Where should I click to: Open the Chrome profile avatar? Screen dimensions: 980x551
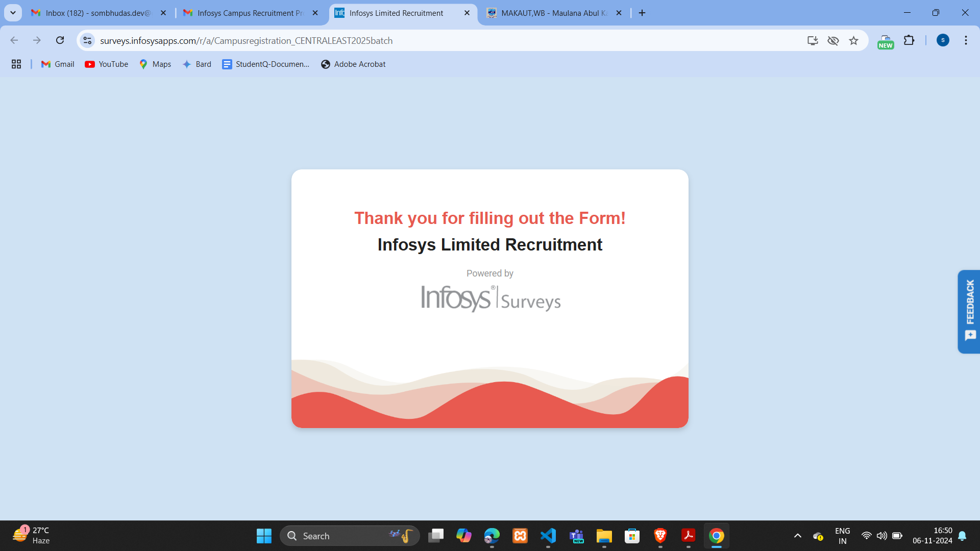click(943, 40)
